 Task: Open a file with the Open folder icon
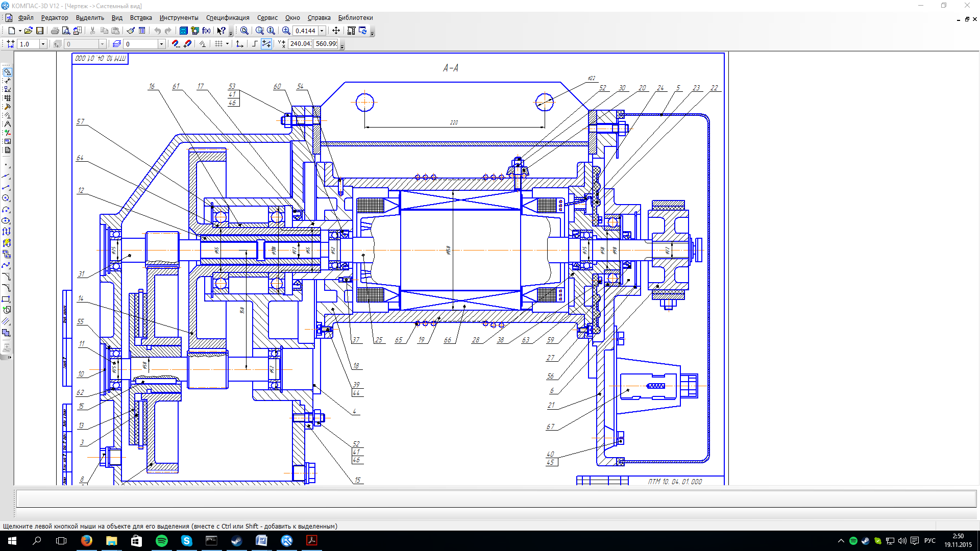pos(29,31)
